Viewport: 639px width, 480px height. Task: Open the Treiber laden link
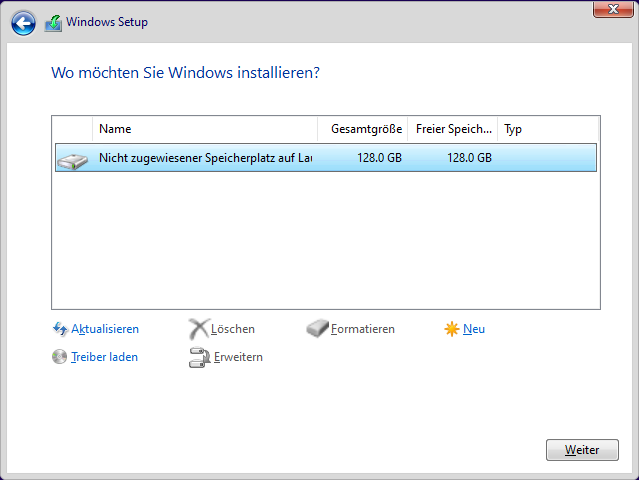click(105, 357)
